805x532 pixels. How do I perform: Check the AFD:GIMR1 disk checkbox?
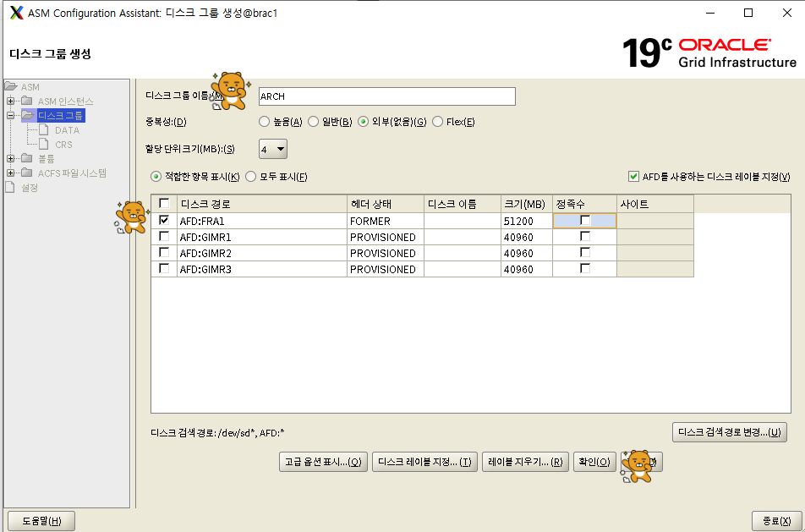point(164,236)
